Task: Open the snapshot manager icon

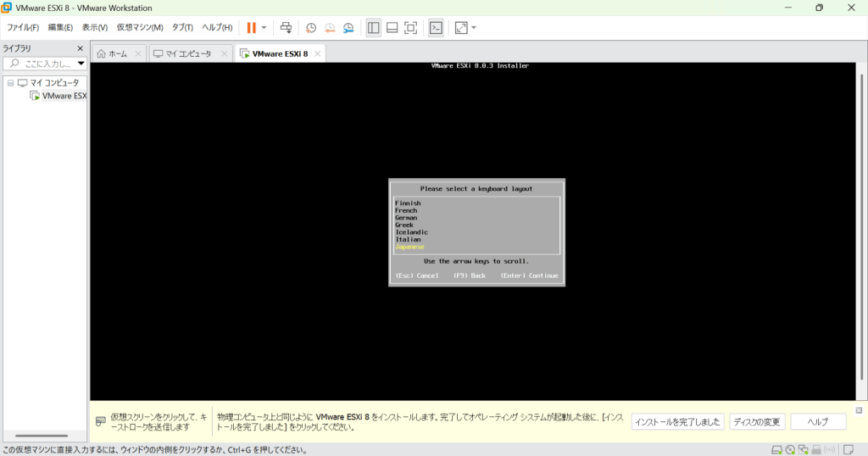Action: [348, 28]
